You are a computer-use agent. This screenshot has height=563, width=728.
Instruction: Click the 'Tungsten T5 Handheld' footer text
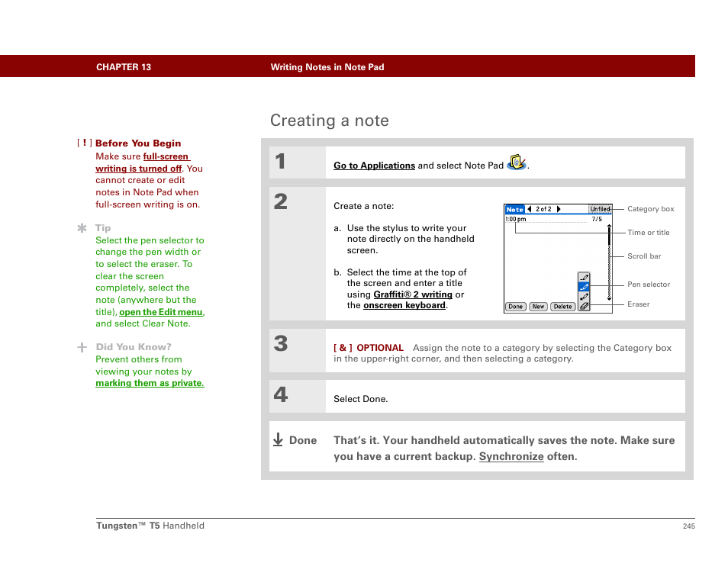coord(150,526)
